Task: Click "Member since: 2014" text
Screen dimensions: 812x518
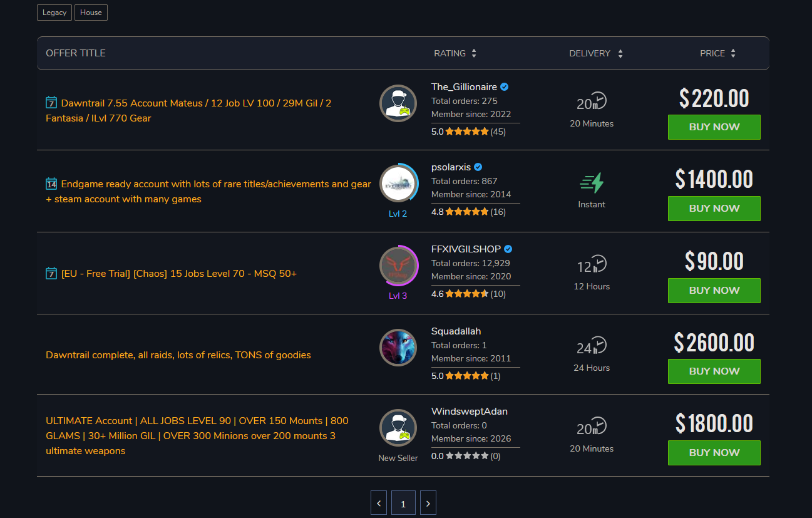Action: [471, 195]
